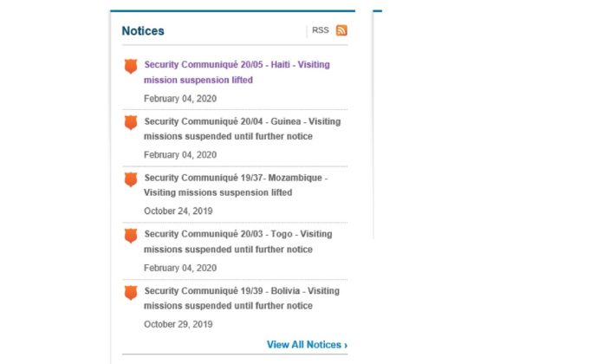Click the shield icon beside Mozambique communiqué
Viewport: 604px width, 364px height.
131,179
